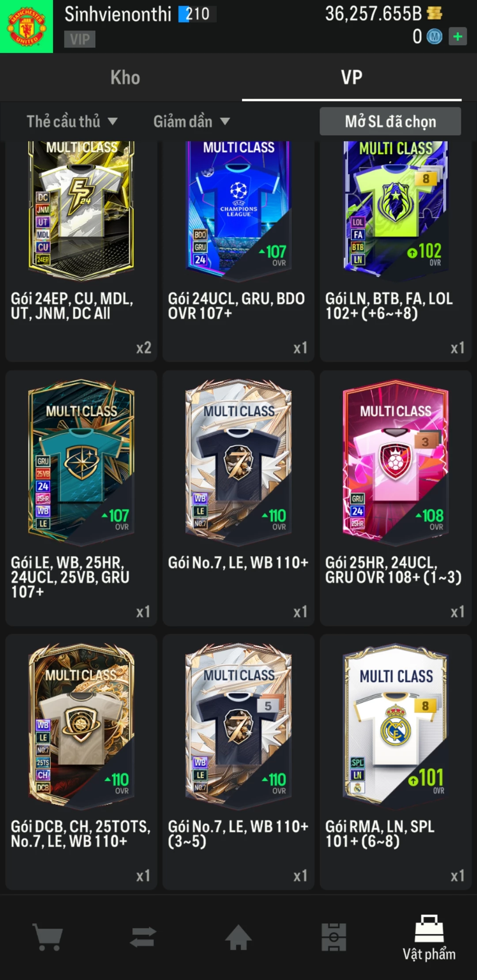Image resolution: width=477 pixels, height=980 pixels.
Task: Tap the VIP badge under username
Action: pos(79,39)
